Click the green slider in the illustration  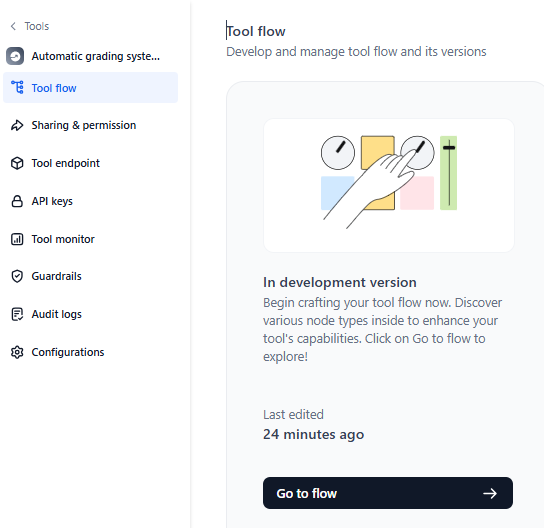449,173
